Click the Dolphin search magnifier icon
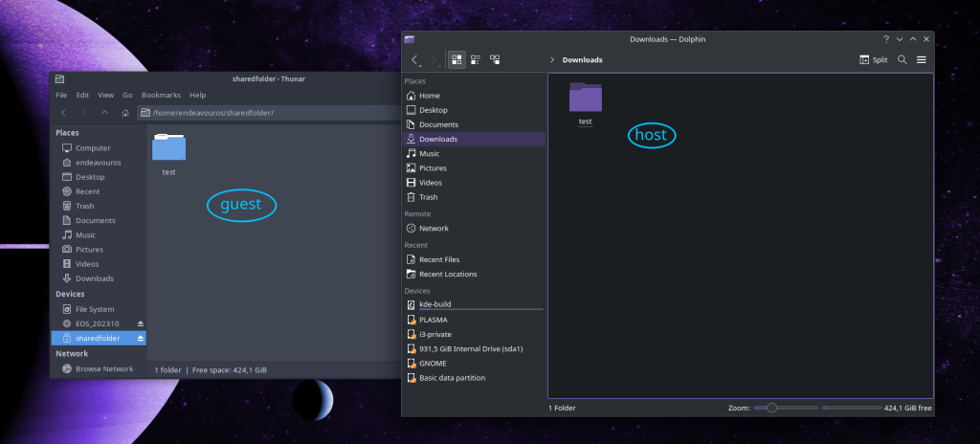 (x=902, y=59)
